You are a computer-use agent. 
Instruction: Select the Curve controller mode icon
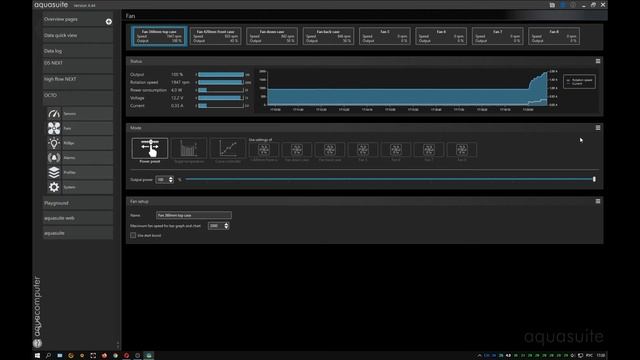228,148
